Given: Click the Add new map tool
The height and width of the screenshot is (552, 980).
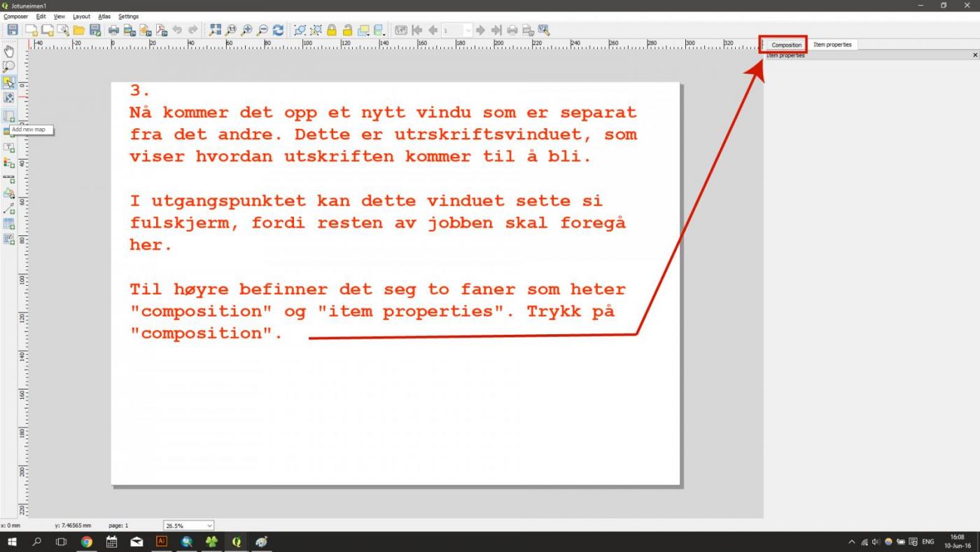Looking at the screenshot, I should pyautogui.click(x=9, y=116).
